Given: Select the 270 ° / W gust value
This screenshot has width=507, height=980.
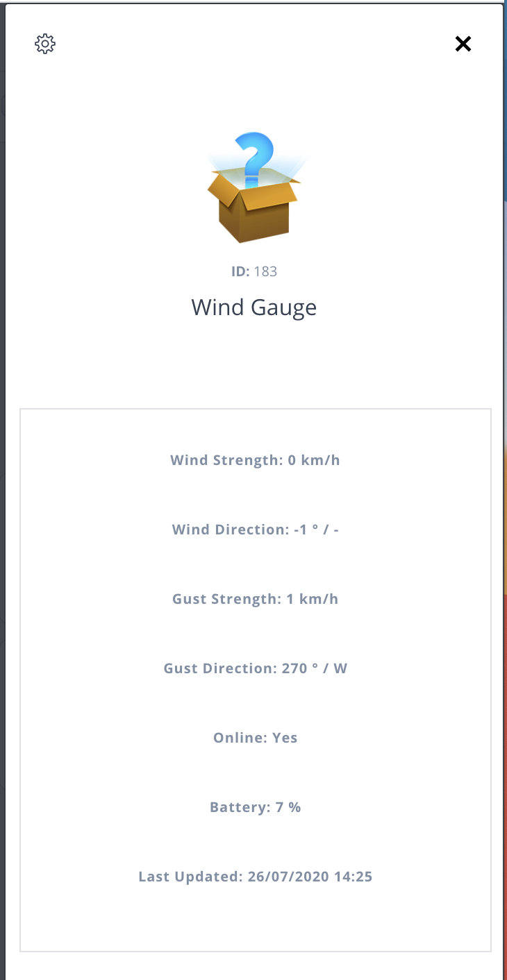Looking at the screenshot, I should 315,668.
